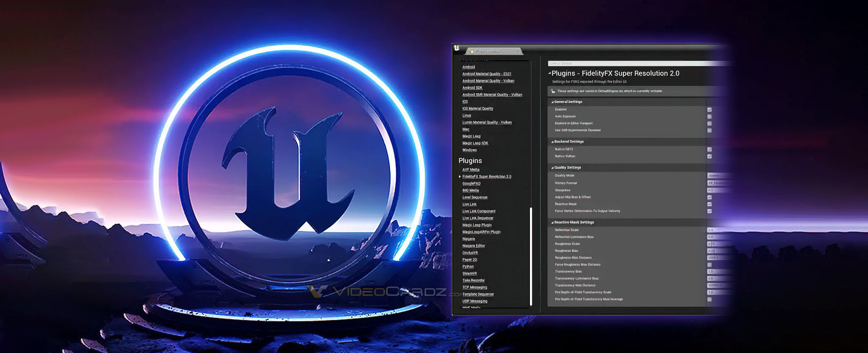
Task: Toggle the Enabled checkbox under General Settings
Action: [709, 110]
